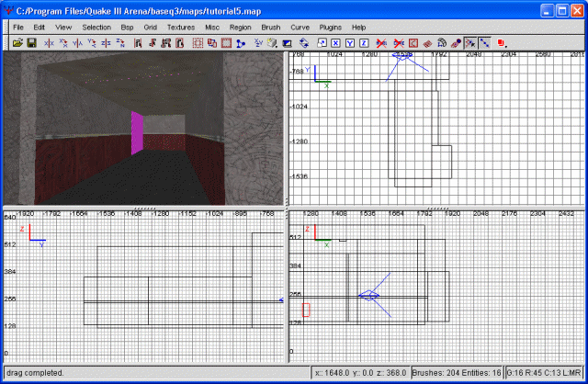Expand the Plugins menu
This screenshot has width=588, height=384.
pyautogui.click(x=331, y=28)
